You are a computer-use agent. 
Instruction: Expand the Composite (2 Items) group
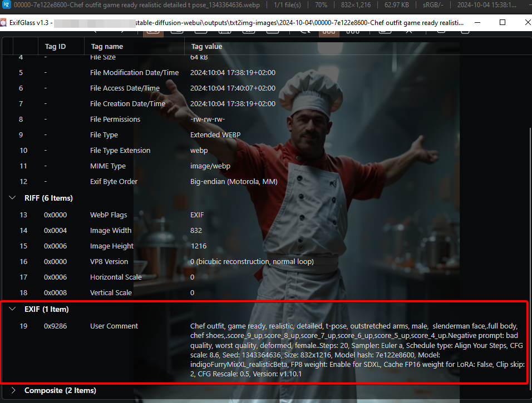coord(13,390)
